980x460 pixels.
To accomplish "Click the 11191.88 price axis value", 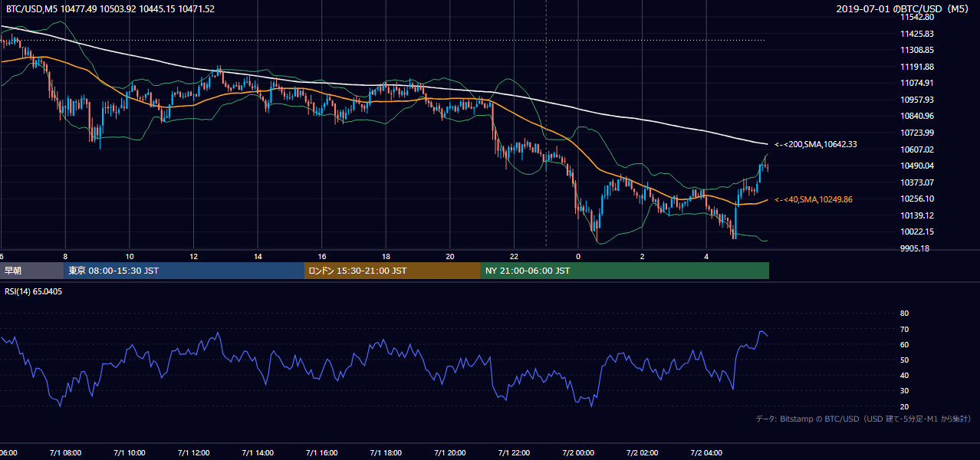I will pyautogui.click(x=917, y=67).
